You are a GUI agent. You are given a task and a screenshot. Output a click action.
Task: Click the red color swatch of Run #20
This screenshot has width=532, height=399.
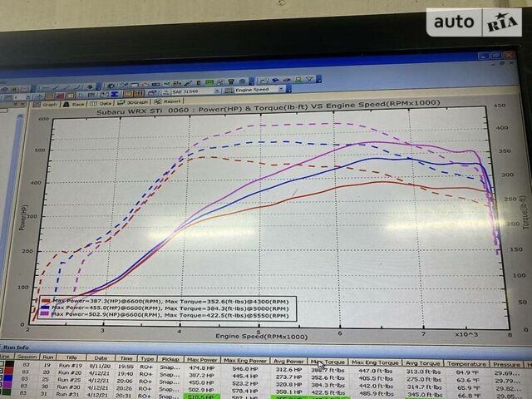(9, 372)
